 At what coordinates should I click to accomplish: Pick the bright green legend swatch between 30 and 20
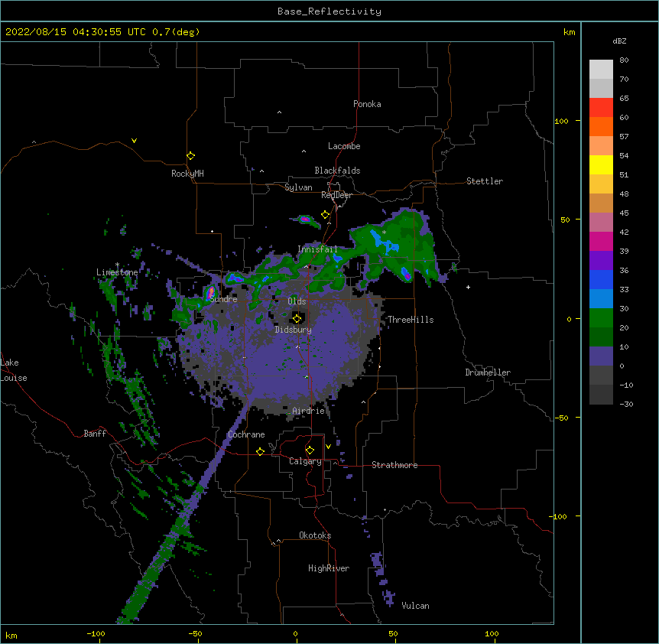[x=601, y=318]
